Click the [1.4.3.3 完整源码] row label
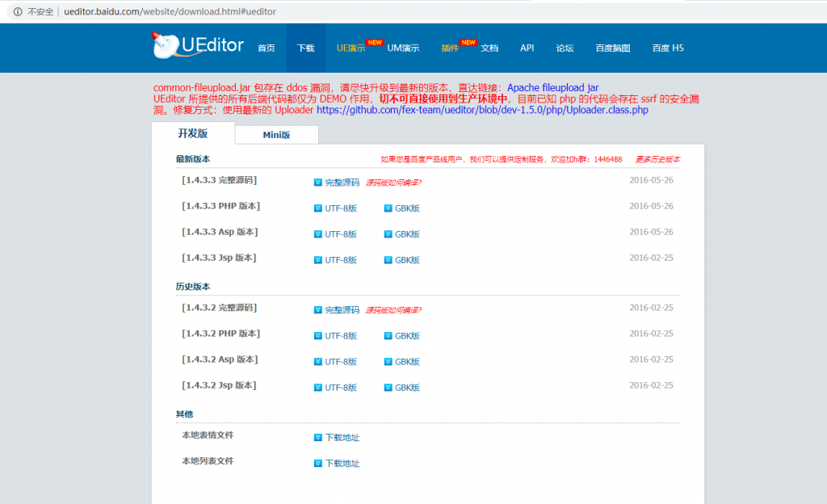The width and height of the screenshot is (827, 504). point(220,180)
